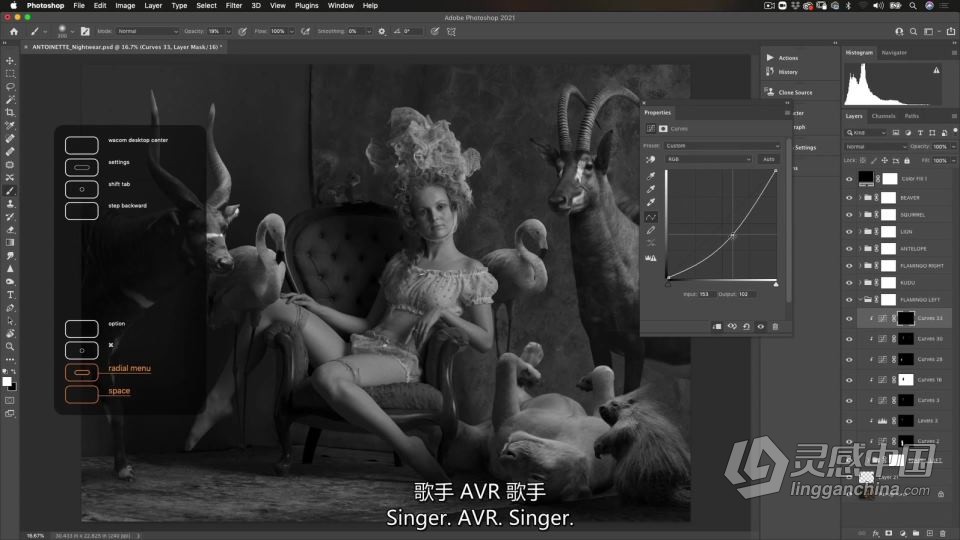Click the Clone Source panel icon
Viewport: 960px width, 540px height.
pyautogui.click(x=770, y=92)
